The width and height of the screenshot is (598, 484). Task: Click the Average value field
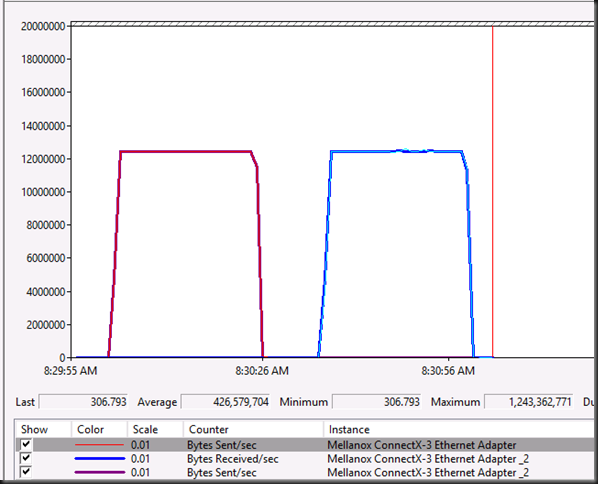(225, 402)
